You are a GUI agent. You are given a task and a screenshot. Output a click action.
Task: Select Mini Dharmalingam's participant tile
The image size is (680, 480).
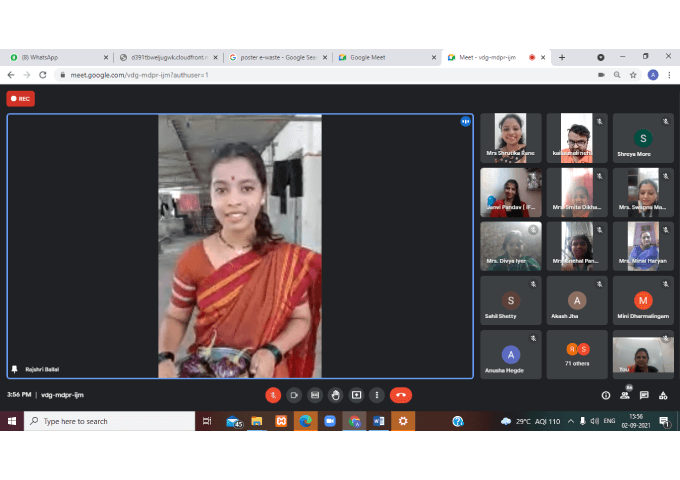[x=643, y=301]
